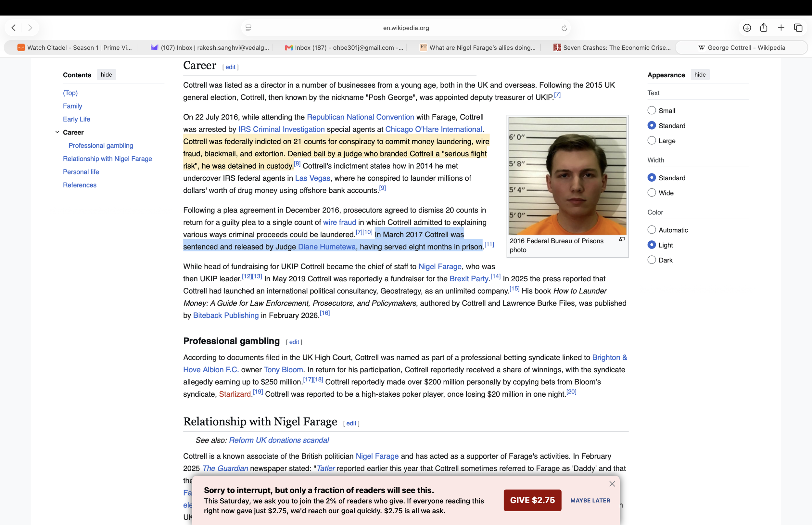
Task: Dismiss the donation banner with the X
Action: 612,484
